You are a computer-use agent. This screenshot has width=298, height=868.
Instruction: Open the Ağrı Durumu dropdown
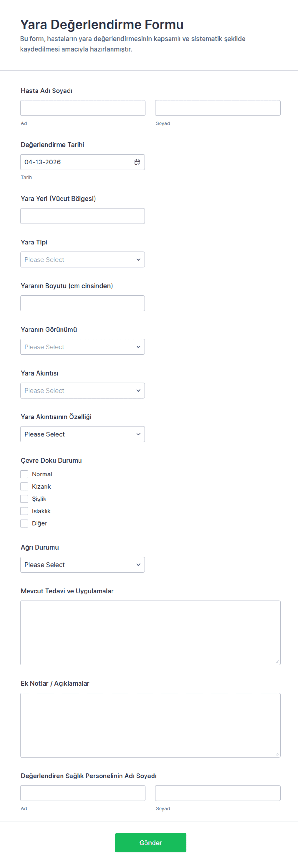(82, 564)
